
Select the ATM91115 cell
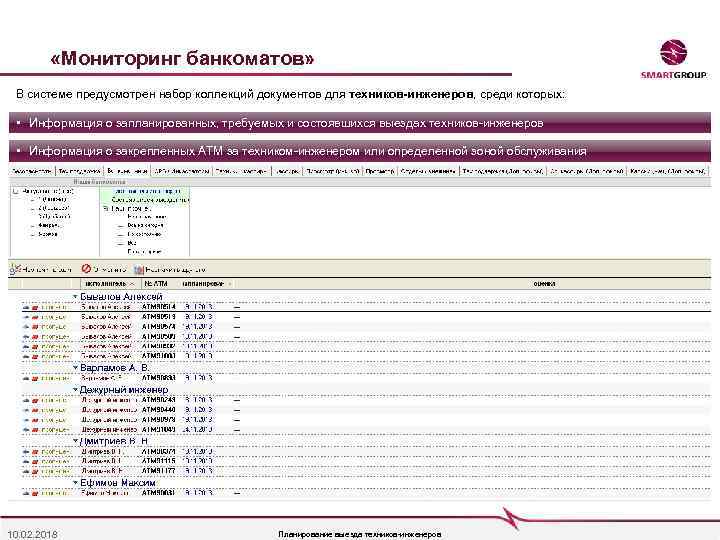[158, 461]
